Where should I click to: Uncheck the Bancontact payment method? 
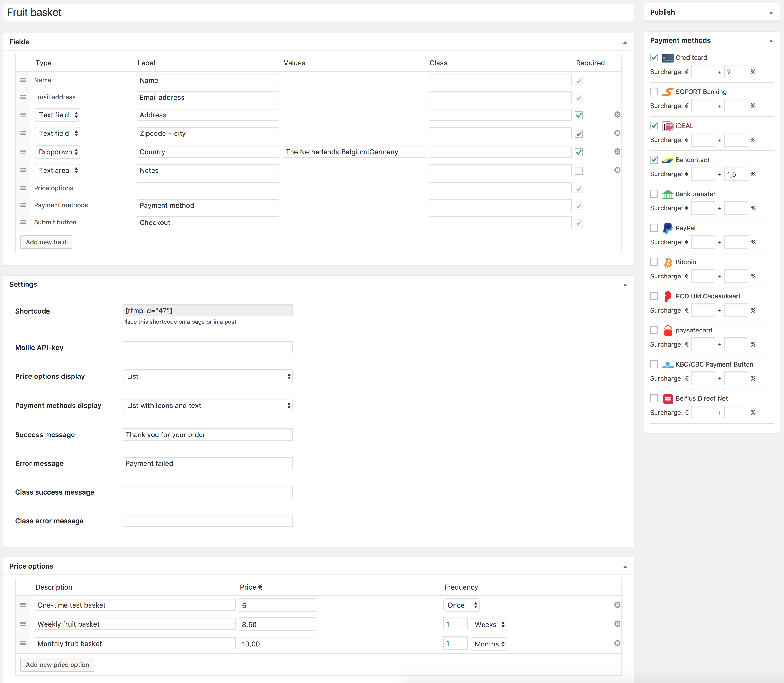click(x=654, y=160)
